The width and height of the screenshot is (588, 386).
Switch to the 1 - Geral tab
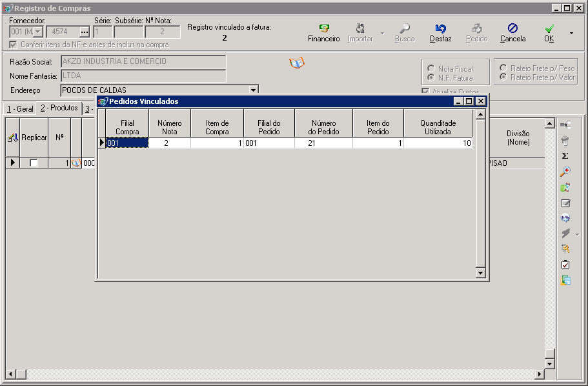[20, 109]
